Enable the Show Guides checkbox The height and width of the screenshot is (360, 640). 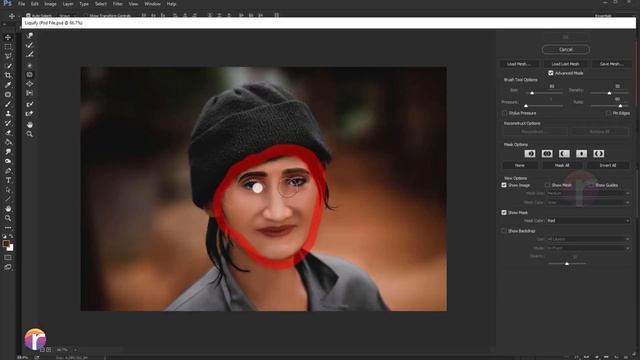coord(591,185)
